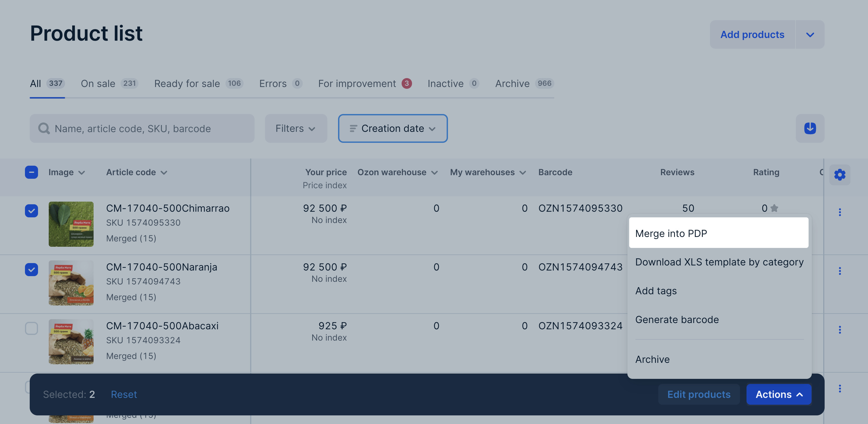Image resolution: width=868 pixels, height=424 pixels.
Task: Open table column settings via the gear icon
Action: coord(839,175)
